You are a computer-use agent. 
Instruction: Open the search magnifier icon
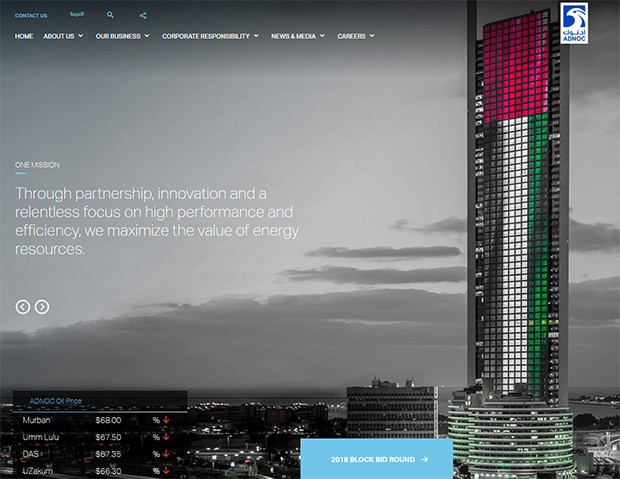[110, 15]
